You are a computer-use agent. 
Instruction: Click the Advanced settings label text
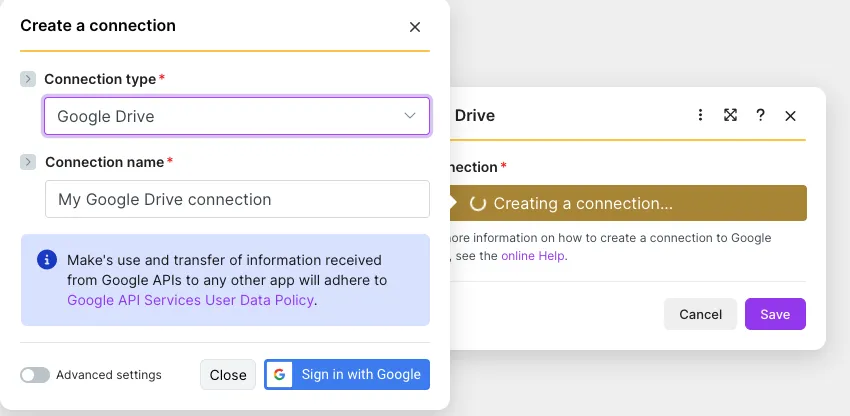coord(109,375)
